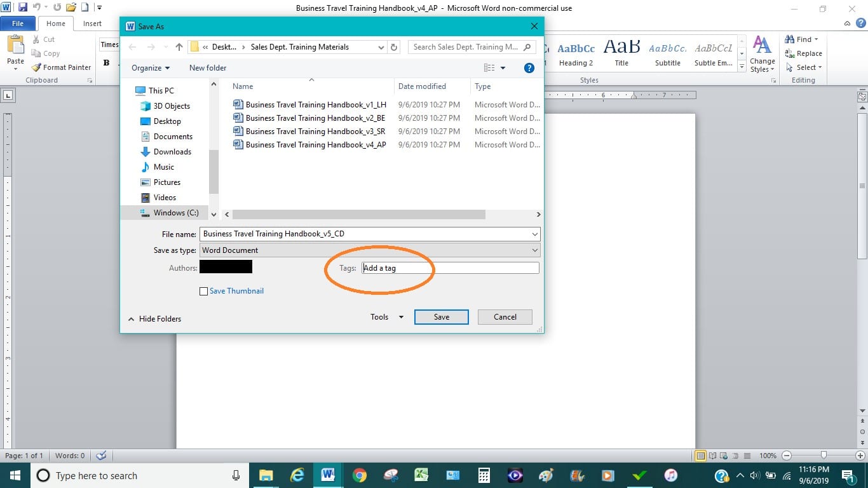The width and height of the screenshot is (868, 488).
Task: Click the spelling check icon in the status bar
Action: click(102, 456)
